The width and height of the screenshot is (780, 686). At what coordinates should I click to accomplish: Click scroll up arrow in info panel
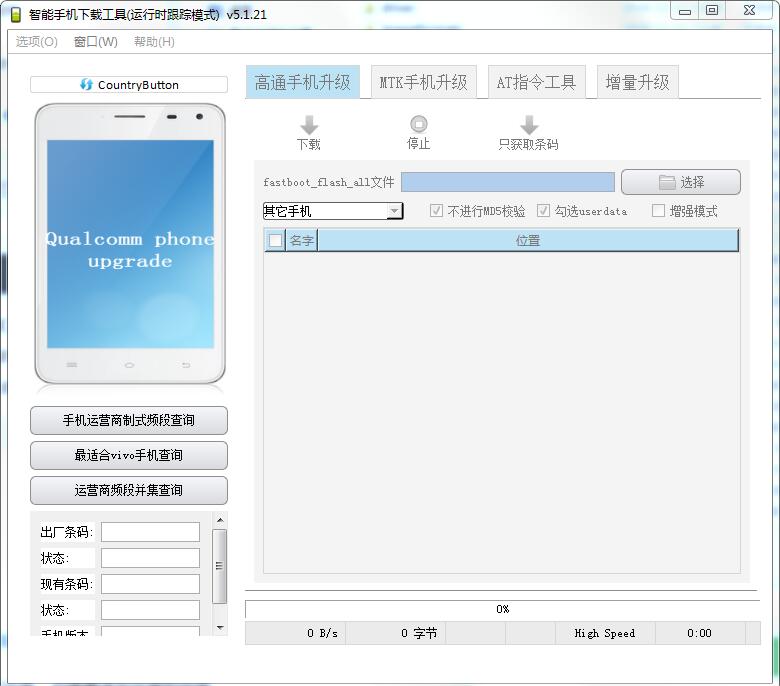coord(220,520)
